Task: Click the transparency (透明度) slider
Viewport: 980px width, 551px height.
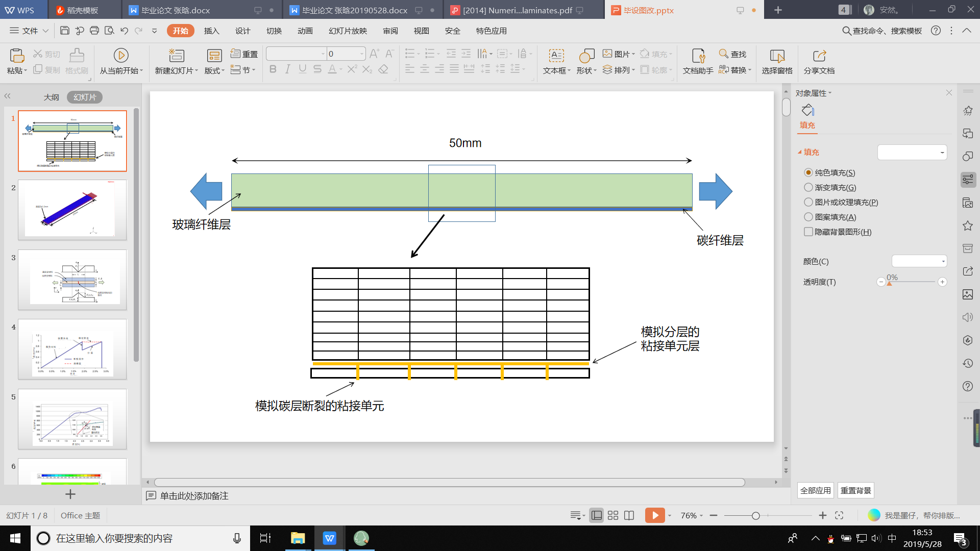Action: tap(912, 282)
